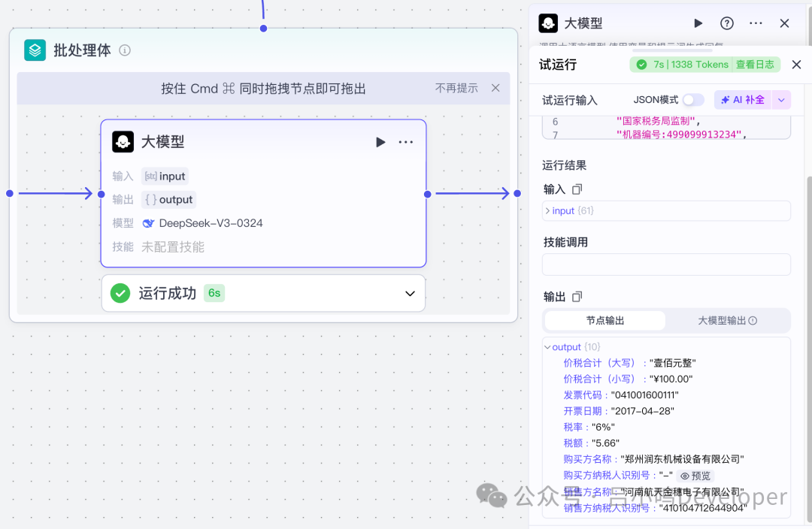Click info icon beside 大模型输出

tap(753, 320)
